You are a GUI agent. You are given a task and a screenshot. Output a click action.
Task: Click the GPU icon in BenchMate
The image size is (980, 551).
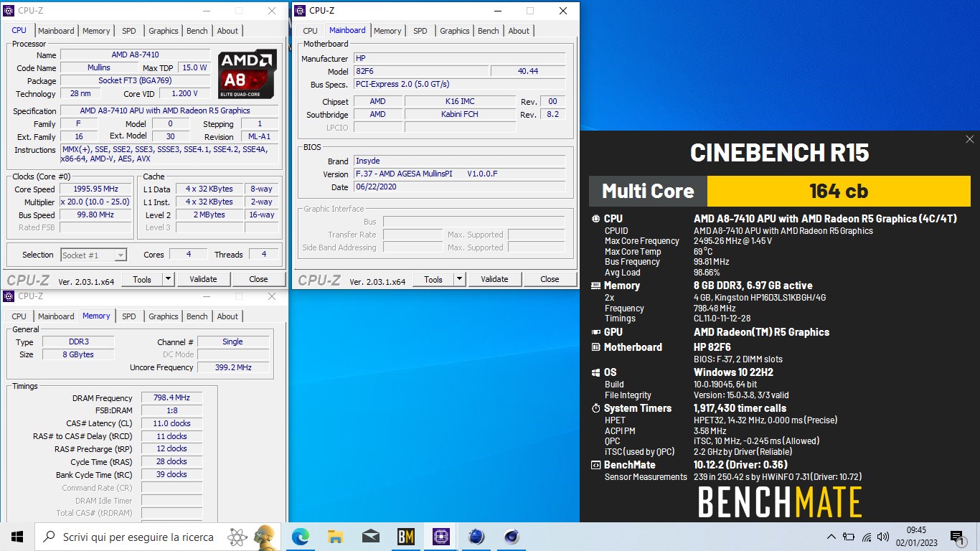pos(595,332)
